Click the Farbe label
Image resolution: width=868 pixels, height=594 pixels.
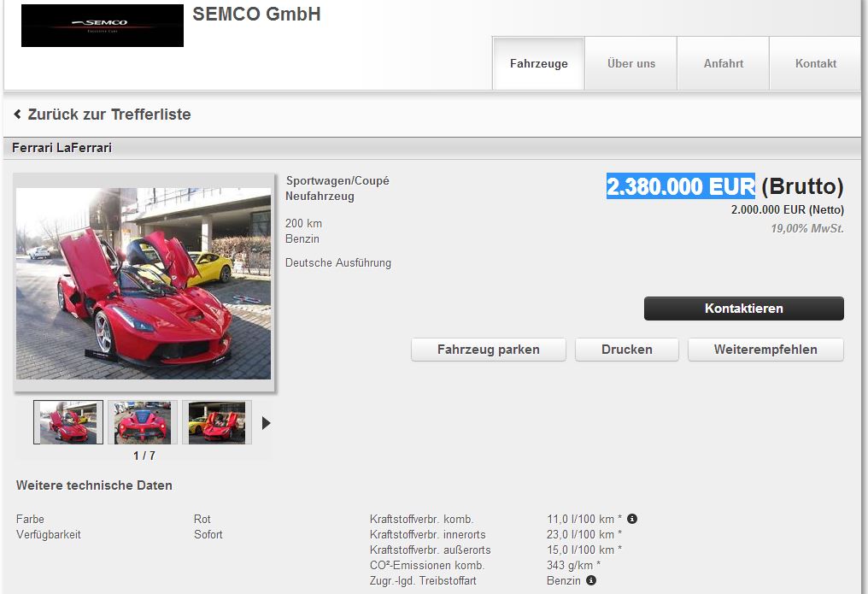[x=30, y=520]
